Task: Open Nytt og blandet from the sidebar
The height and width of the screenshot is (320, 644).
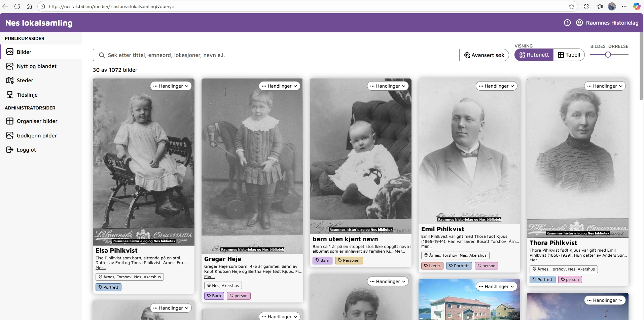Action: click(36, 66)
